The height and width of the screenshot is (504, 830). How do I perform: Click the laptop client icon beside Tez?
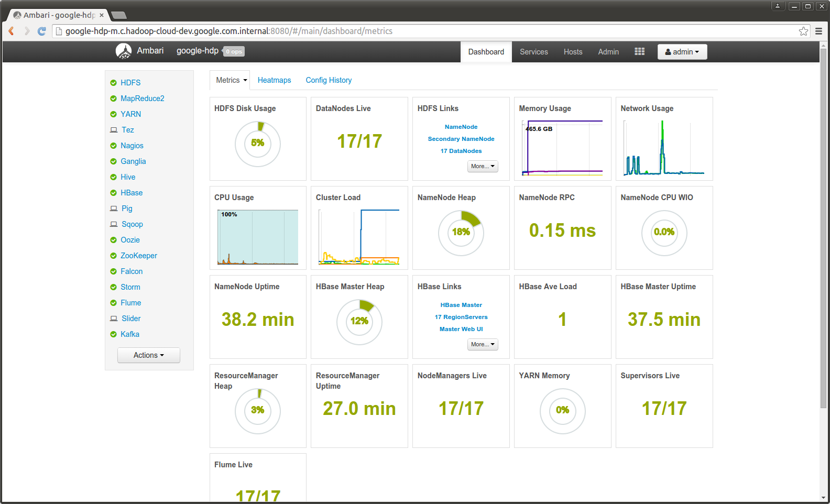point(114,130)
